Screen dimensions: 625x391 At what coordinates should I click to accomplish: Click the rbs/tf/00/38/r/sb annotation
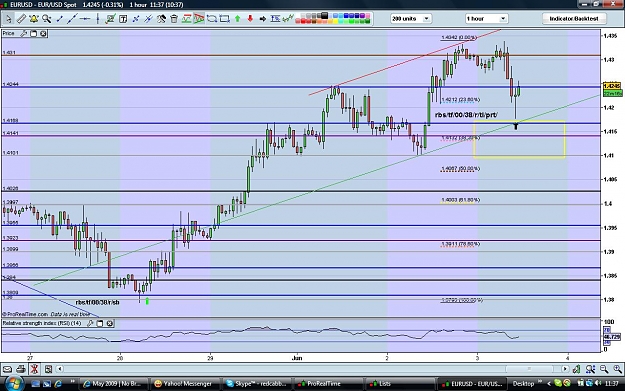pos(97,303)
